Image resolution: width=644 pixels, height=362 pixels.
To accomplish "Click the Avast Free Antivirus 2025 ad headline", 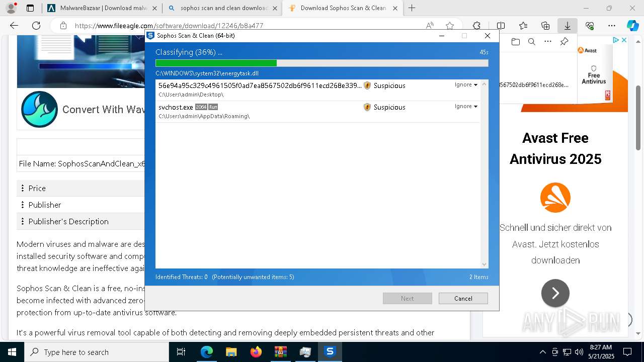I will pos(555,148).
